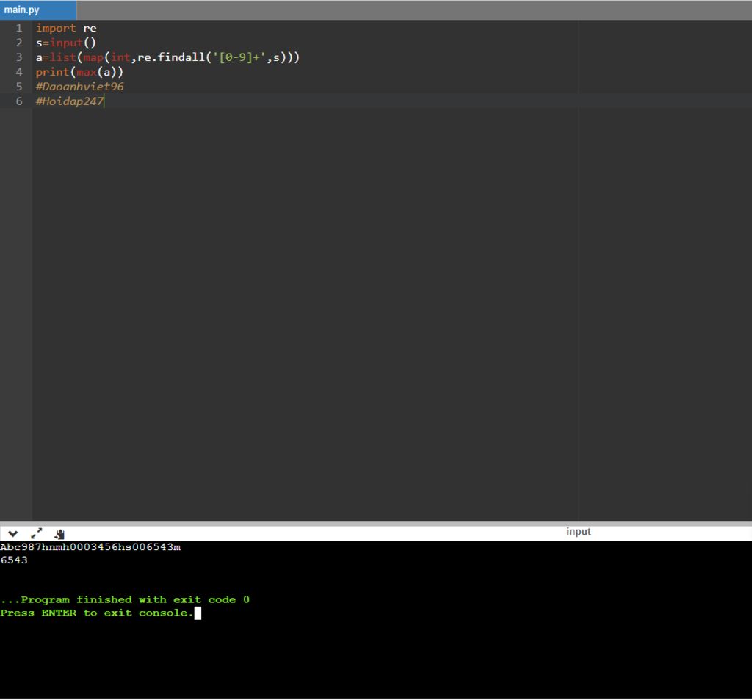Collapse the console with the chevron icon
The height and width of the screenshot is (700, 752).
tap(13, 534)
